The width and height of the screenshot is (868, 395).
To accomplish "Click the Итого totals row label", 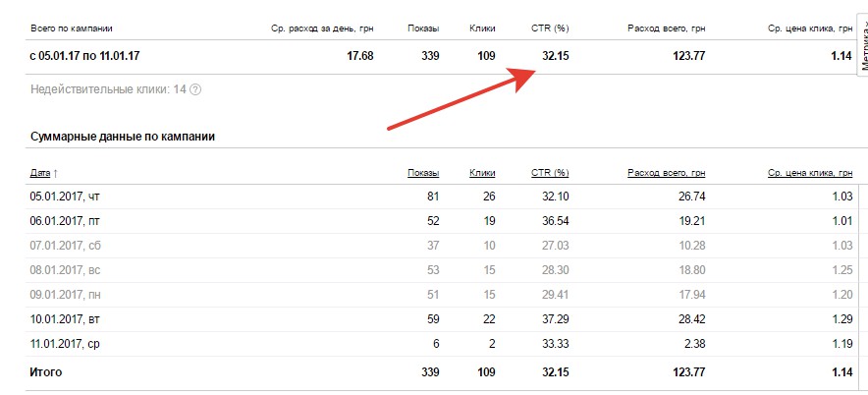I will click(46, 372).
